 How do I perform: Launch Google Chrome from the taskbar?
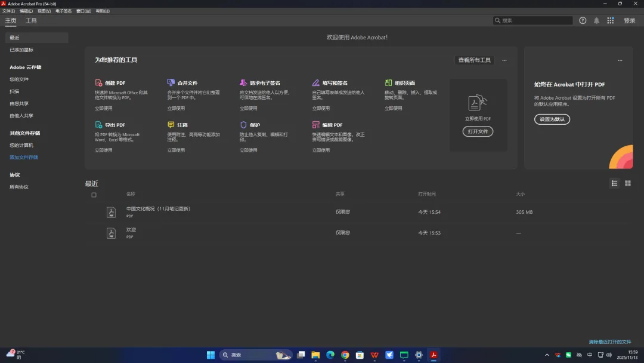(x=345, y=355)
